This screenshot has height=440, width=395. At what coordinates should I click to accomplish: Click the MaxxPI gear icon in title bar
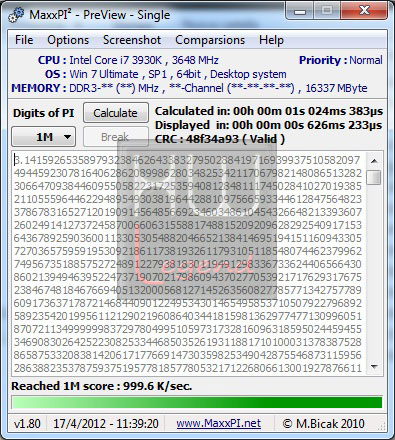coord(16,15)
